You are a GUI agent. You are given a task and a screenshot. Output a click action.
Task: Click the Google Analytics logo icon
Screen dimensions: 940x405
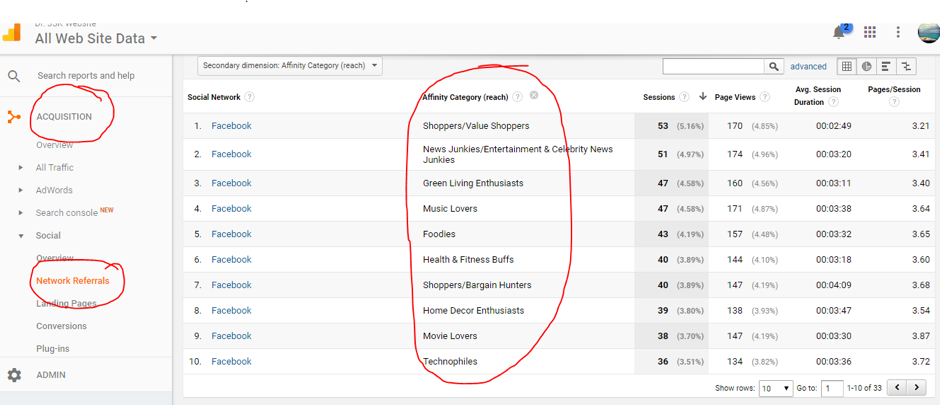[11, 33]
